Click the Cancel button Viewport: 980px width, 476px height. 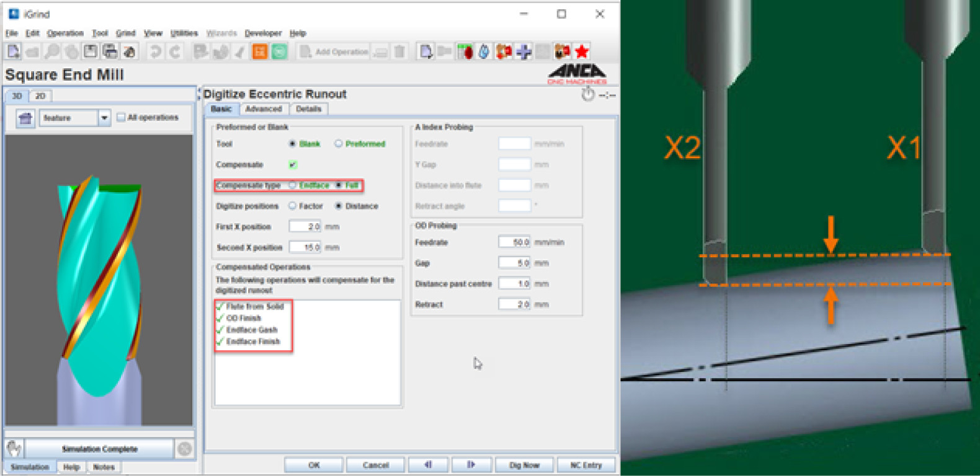pos(375,465)
